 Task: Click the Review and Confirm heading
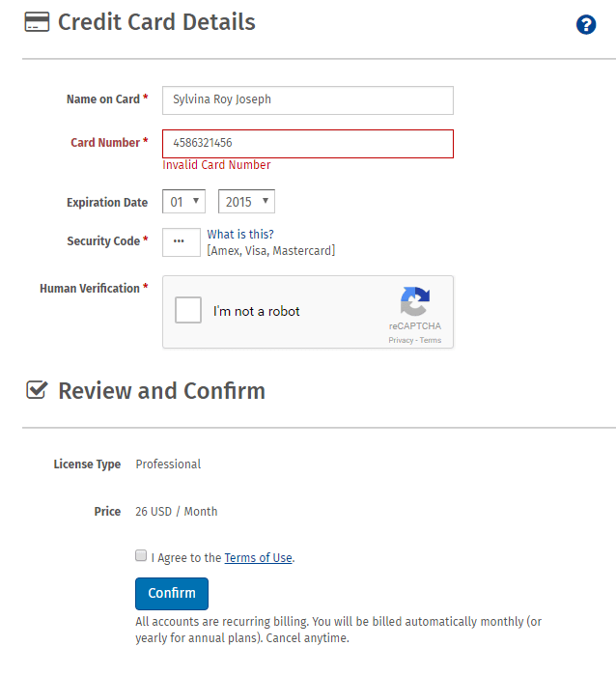(162, 391)
